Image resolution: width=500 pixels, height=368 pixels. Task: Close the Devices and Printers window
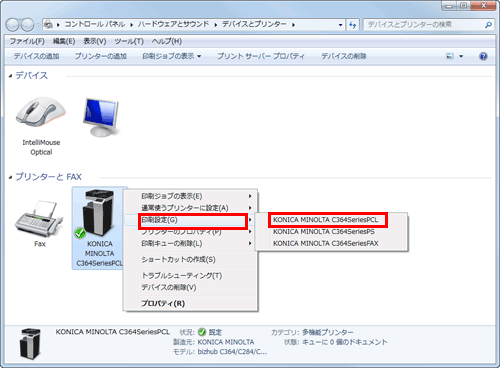coord(484,6)
